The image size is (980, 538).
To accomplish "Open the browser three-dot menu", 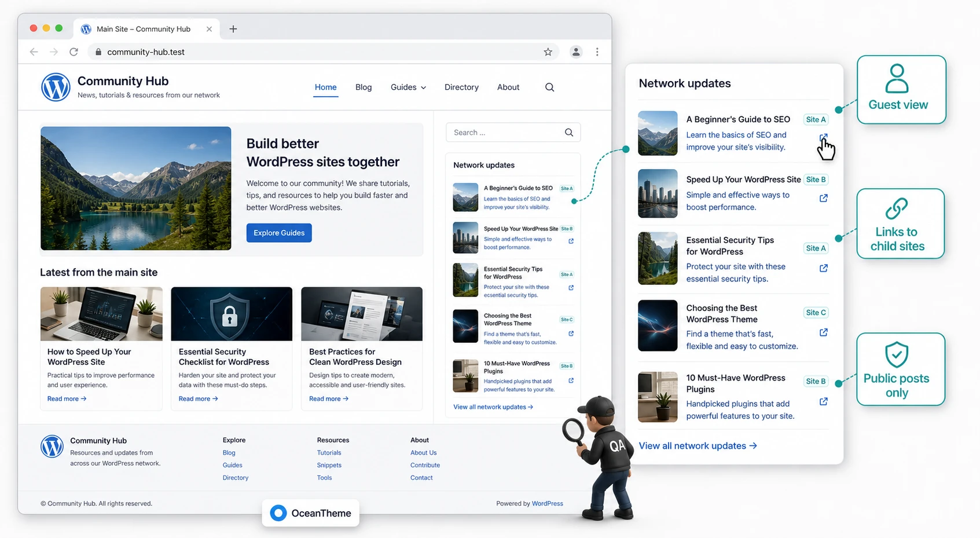I will click(x=597, y=52).
